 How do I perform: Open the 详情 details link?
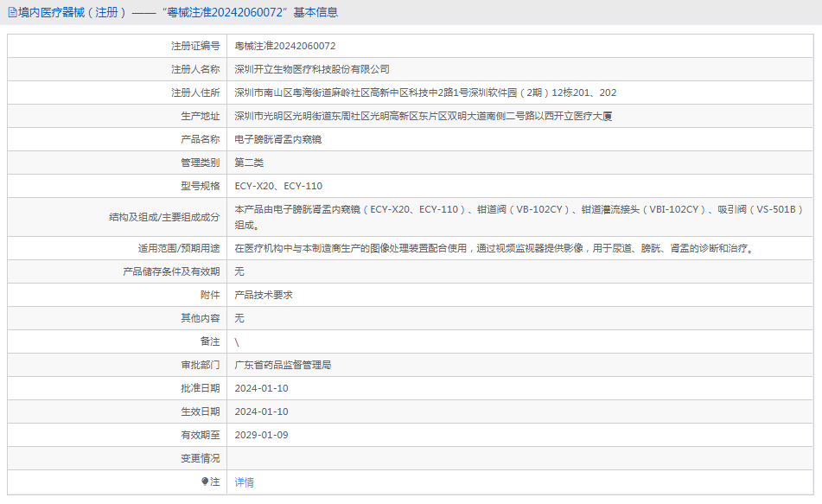pyautogui.click(x=245, y=482)
